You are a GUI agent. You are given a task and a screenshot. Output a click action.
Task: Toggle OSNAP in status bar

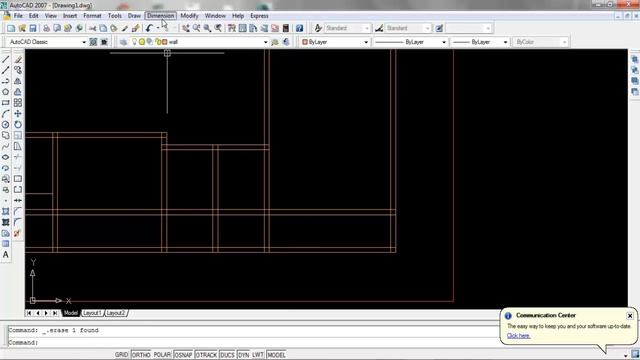(x=183, y=355)
